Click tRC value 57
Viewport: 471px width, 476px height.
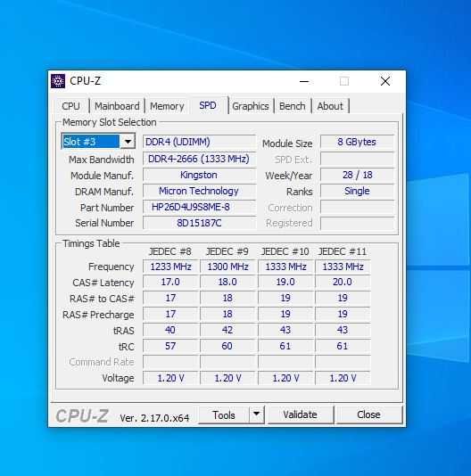pyautogui.click(x=170, y=346)
